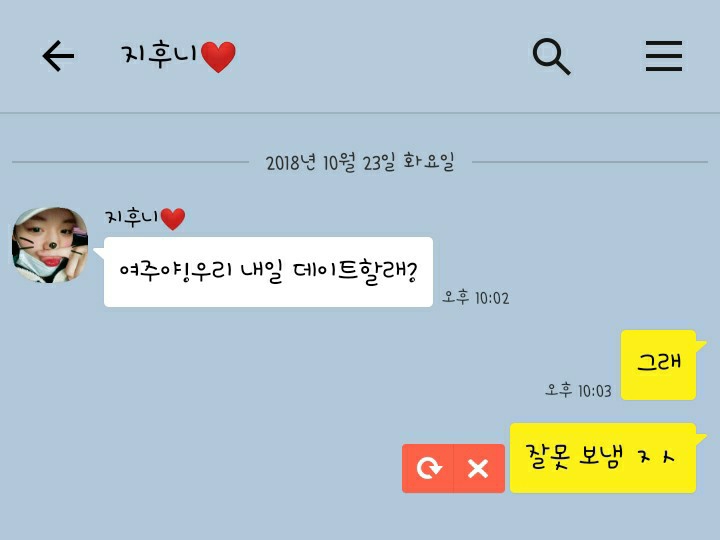This screenshot has height=540, width=720.
Task: Click the sender name 지후니 above the white bubble
Action: [x=132, y=217]
